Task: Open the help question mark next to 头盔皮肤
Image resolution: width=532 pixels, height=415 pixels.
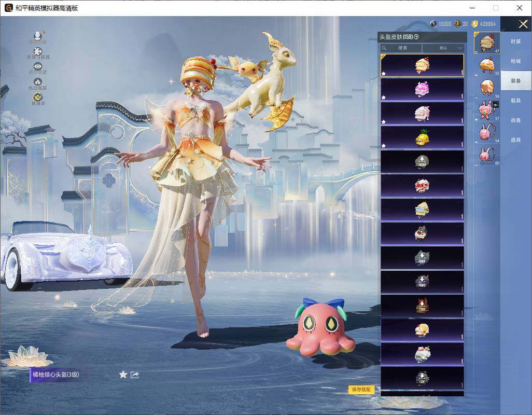Action: 416,37
